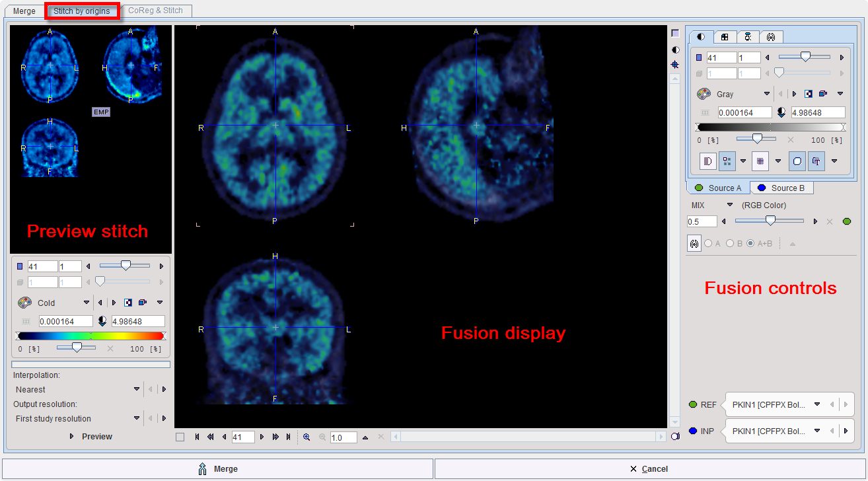The image size is (868, 481).
Task: Click the grid overlay icon in fusion controls
Action: 760,161
